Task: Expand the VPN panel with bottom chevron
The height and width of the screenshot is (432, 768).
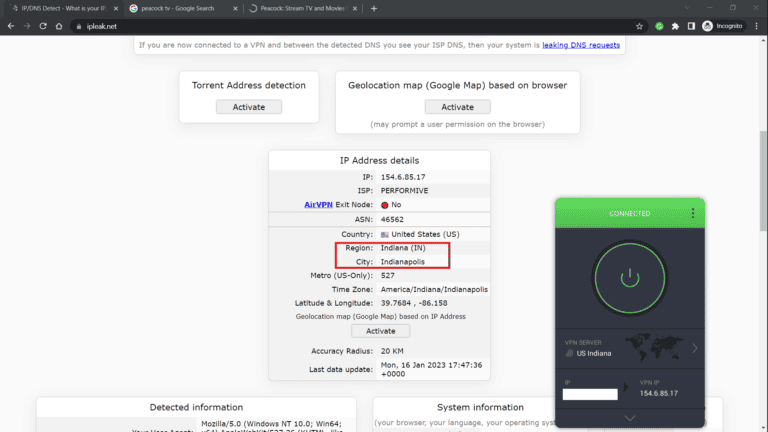Action: (629, 418)
